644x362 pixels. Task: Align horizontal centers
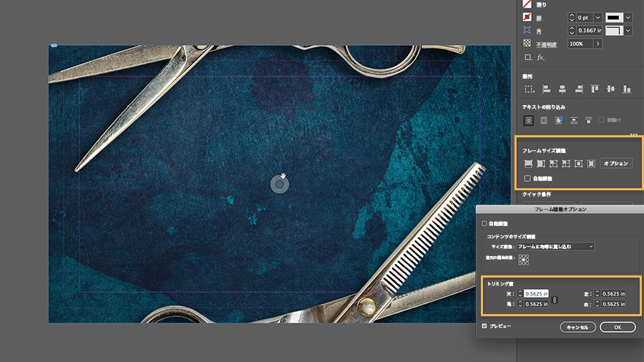(562, 89)
